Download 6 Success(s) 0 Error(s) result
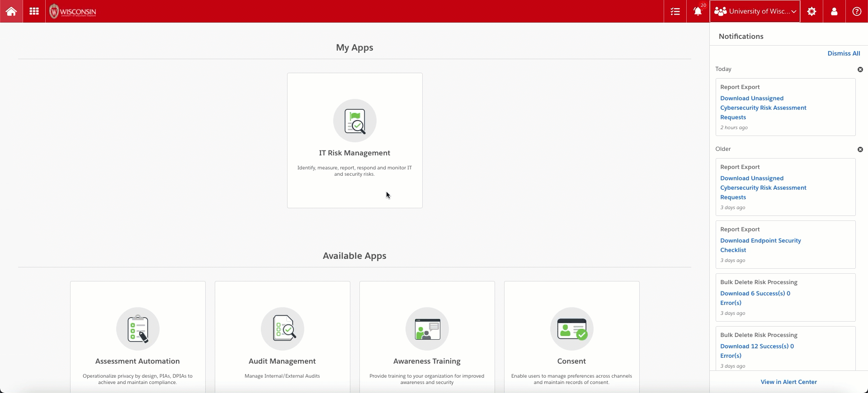Image resolution: width=868 pixels, height=393 pixels. click(x=755, y=298)
